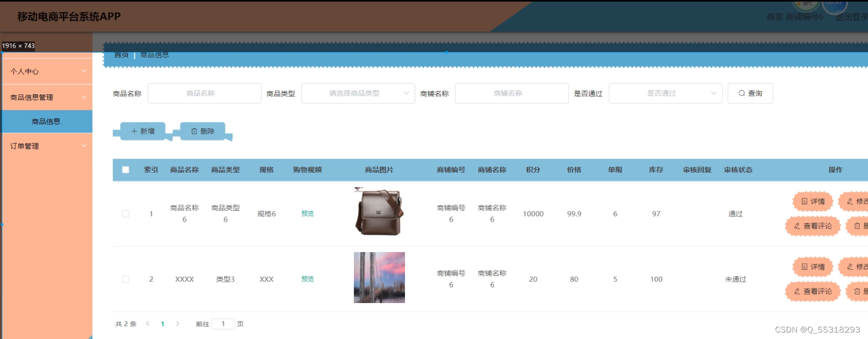The height and width of the screenshot is (339, 868).
Task: Go to previous page arrow in pagination
Action: [x=148, y=324]
